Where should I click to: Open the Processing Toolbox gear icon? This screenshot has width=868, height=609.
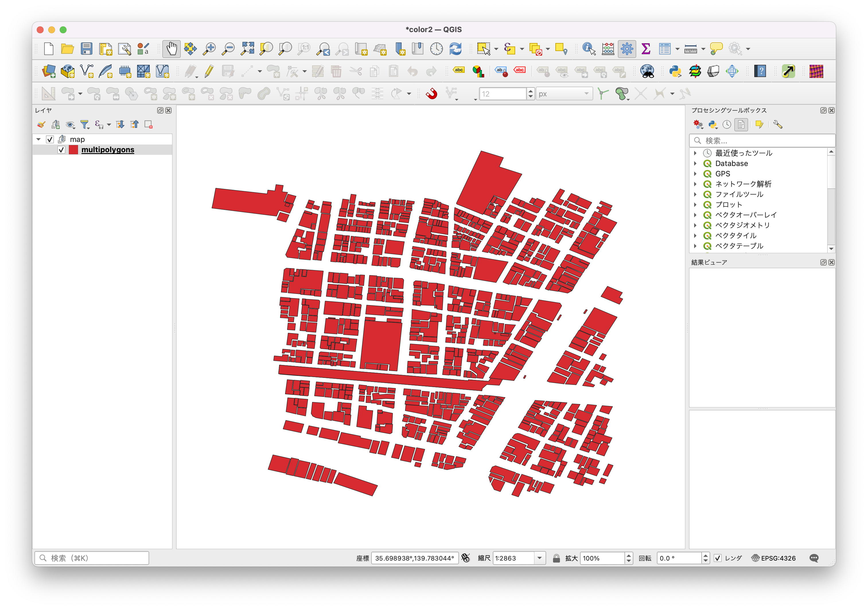[626, 49]
